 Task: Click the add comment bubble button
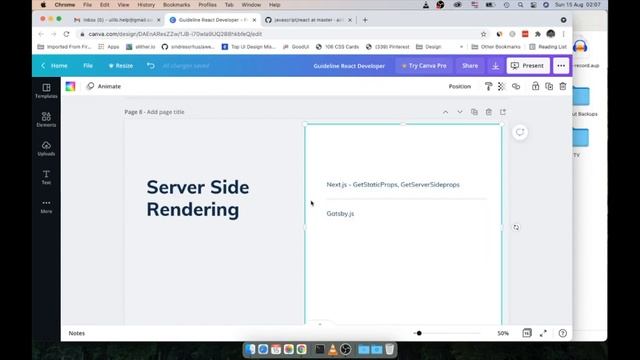[x=520, y=132]
